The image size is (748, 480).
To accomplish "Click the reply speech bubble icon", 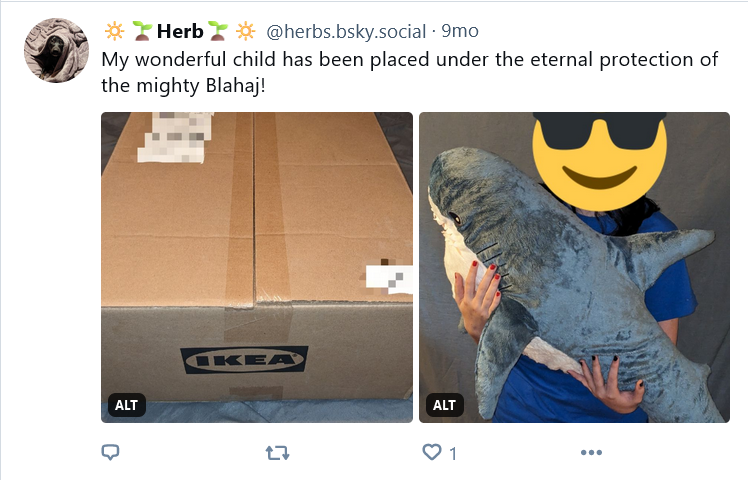I will click(x=110, y=452).
